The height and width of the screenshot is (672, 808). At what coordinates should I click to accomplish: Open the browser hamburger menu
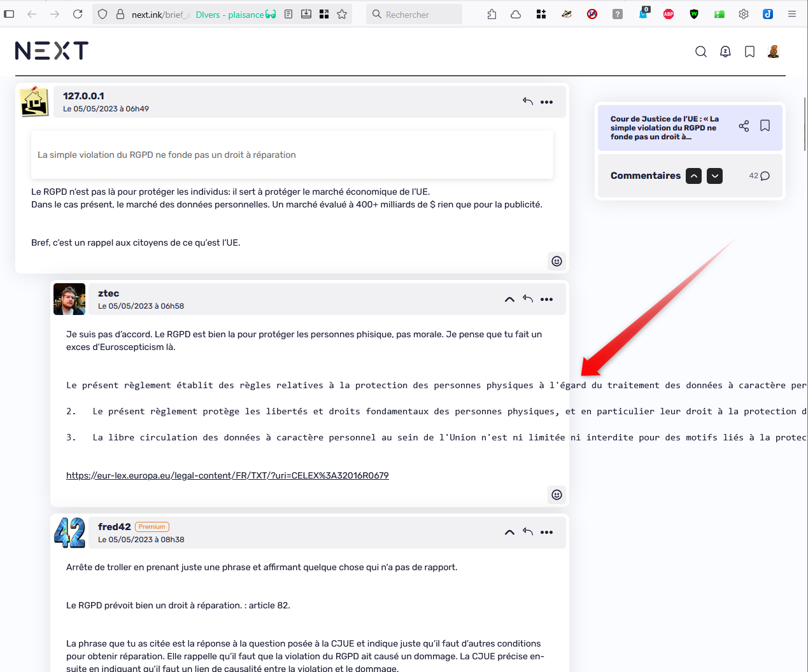tap(791, 14)
